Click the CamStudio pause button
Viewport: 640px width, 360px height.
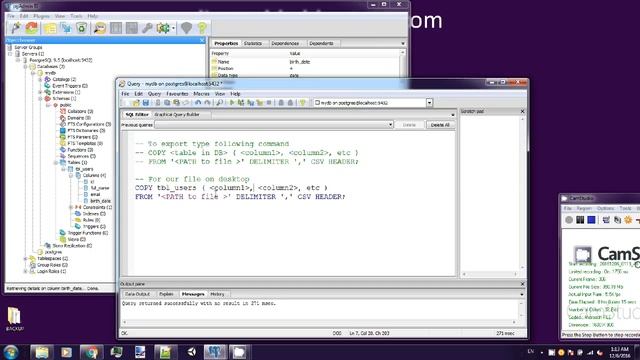click(580, 220)
